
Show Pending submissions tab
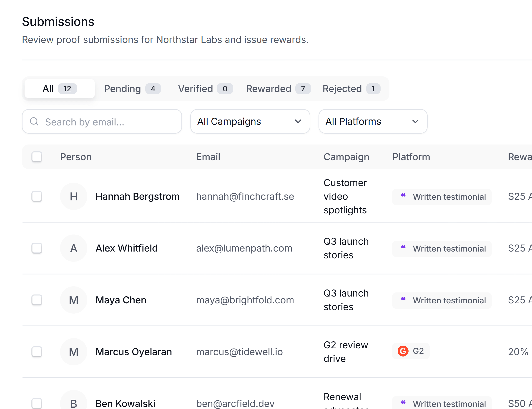click(x=132, y=89)
